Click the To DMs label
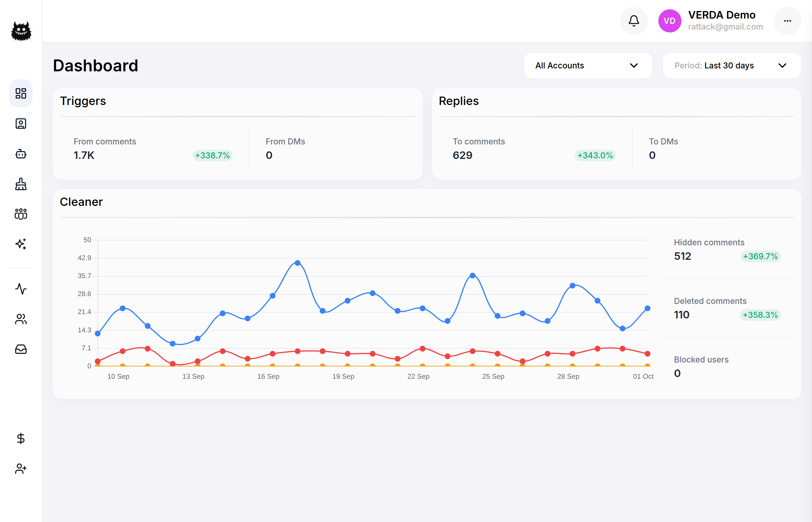The height and width of the screenshot is (522, 812). pos(664,141)
